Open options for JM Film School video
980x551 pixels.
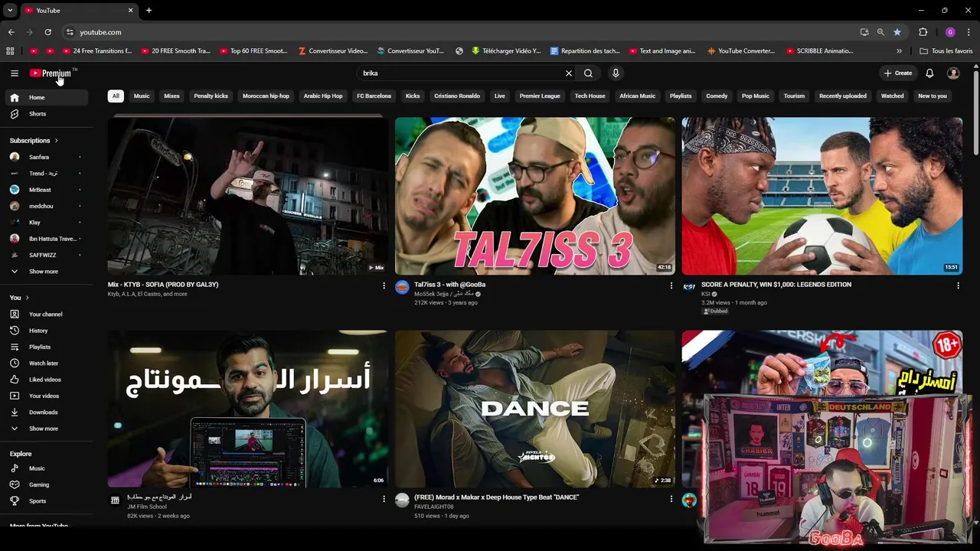coord(384,499)
